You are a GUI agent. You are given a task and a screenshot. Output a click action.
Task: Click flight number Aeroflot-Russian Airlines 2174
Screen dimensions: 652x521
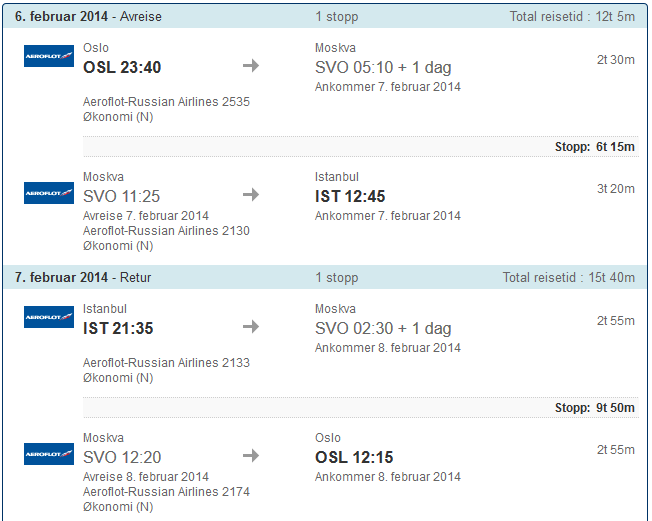pyautogui.click(x=166, y=492)
